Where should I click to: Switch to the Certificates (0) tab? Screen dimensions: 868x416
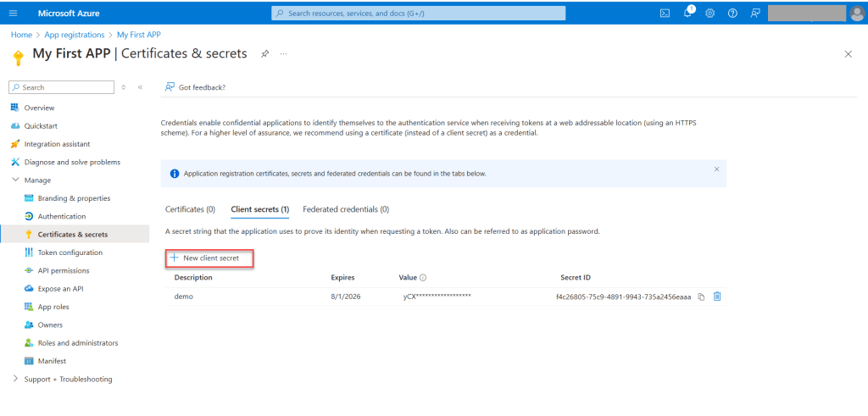[190, 209]
